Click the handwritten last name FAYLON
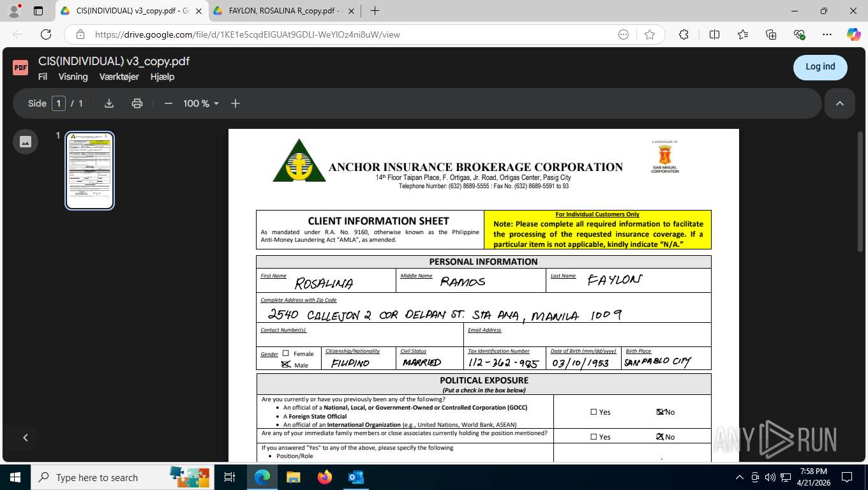The width and height of the screenshot is (868, 490). [x=615, y=279]
